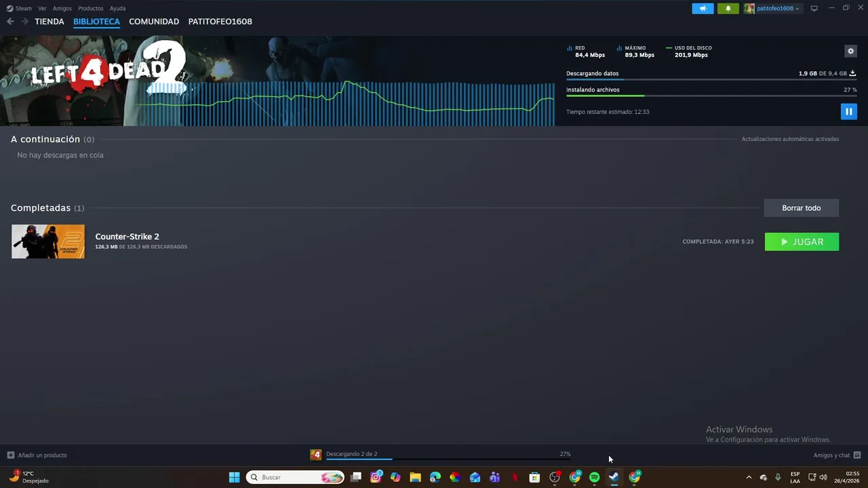This screenshot has width=868, height=488.
Task: Open download settings gear icon
Action: click(x=850, y=51)
